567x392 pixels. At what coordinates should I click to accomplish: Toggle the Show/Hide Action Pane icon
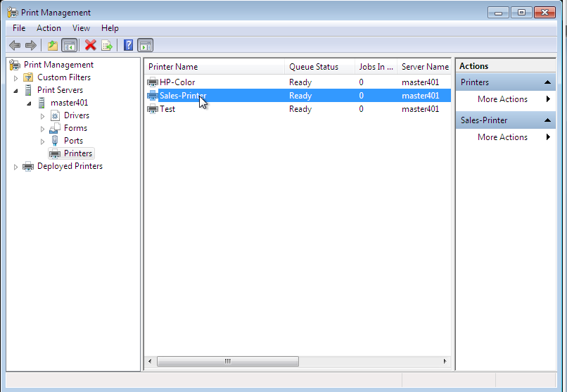pos(146,45)
